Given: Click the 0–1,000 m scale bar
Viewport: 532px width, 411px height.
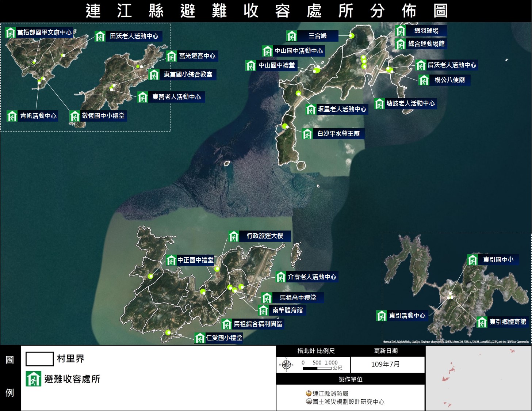Looking at the screenshot, I should pyautogui.click(x=317, y=368).
